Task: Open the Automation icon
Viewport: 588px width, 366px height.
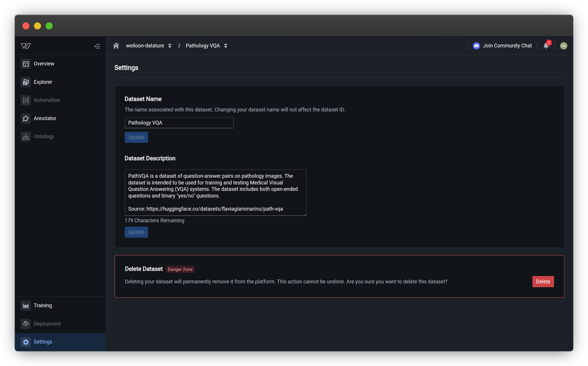Action: 26,100
